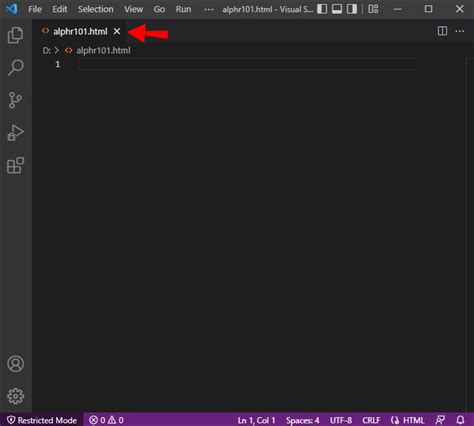Open the Run and Debug view
This screenshot has height=426, width=474.
point(15,133)
